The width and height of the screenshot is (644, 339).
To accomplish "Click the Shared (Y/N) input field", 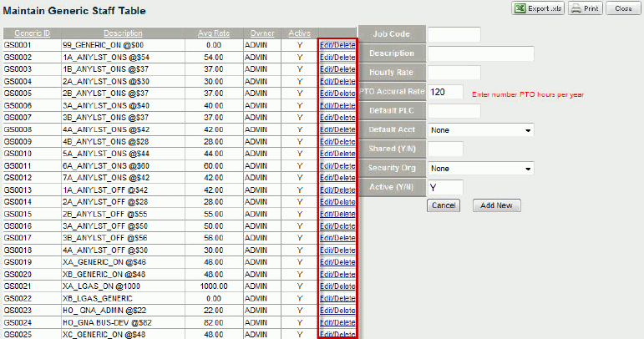I will point(445,149).
